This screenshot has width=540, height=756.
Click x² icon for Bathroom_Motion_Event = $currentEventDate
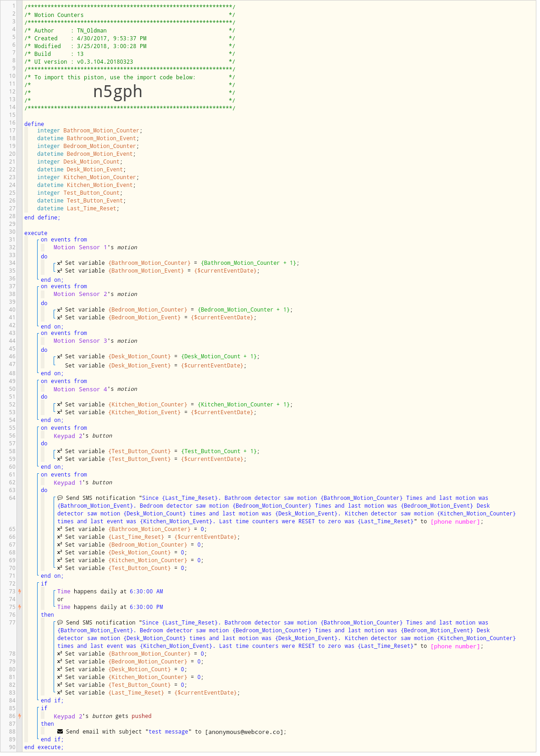coord(60,271)
